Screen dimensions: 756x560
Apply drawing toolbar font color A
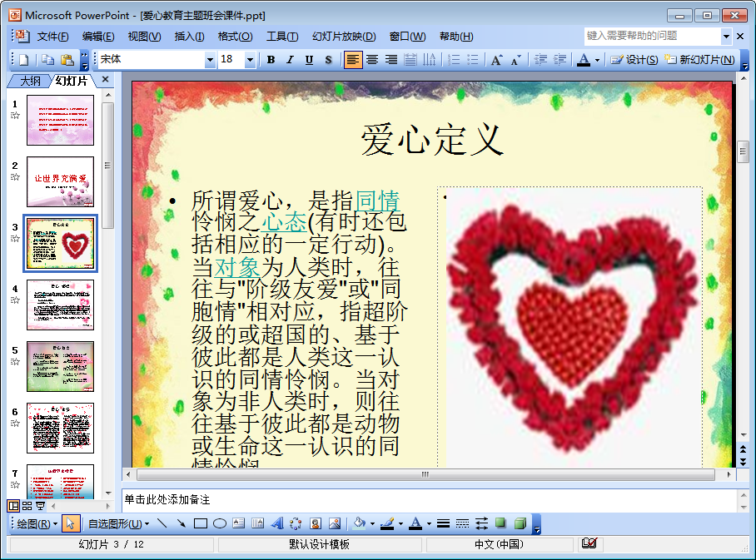(415, 523)
